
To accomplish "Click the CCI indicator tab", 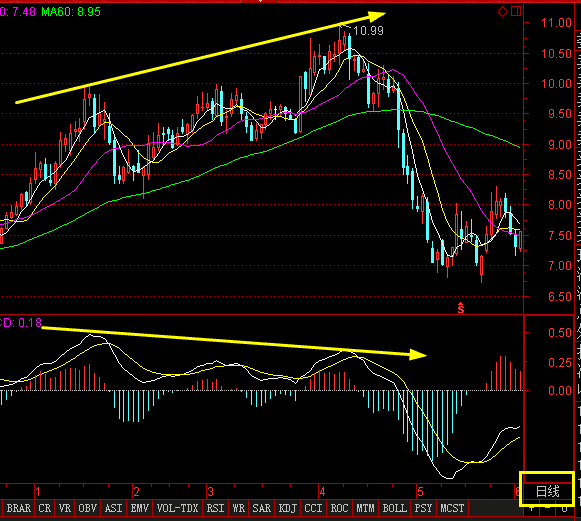I will click(x=313, y=508).
